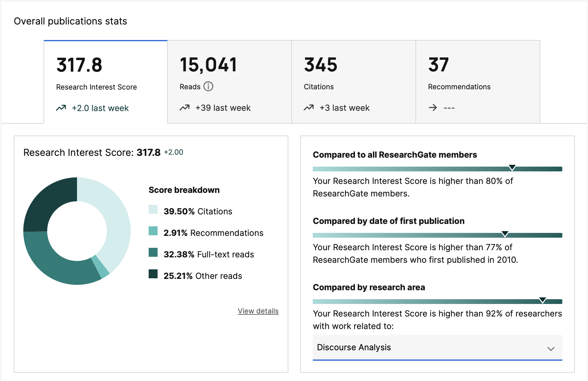Click the '39.50% Citations' legend text
The height and width of the screenshot is (381, 588).
198,211
